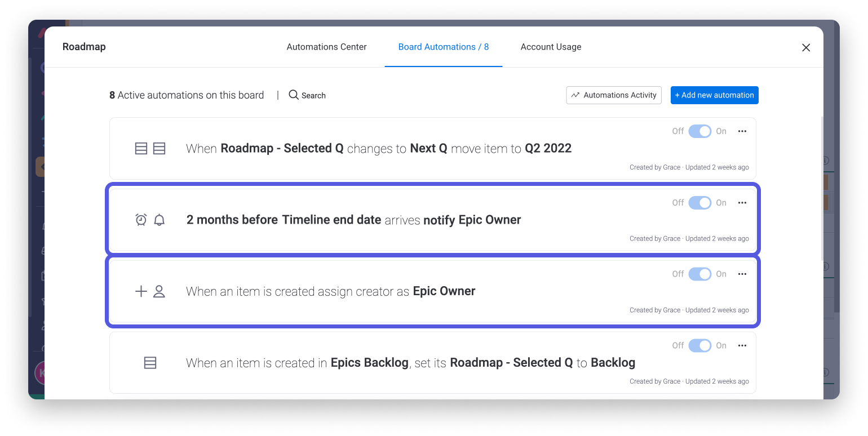The width and height of the screenshot is (868, 436).
Task: Click the first group icon on Next Q automation
Action: [x=141, y=148]
